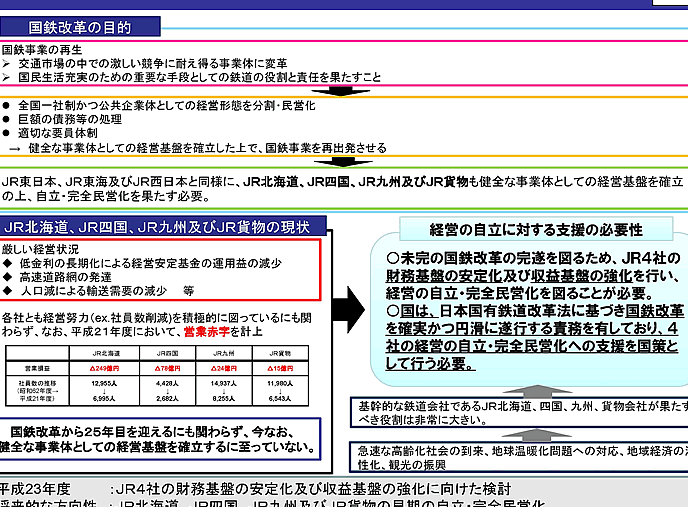Click the value '12,955人'

(104, 383)
